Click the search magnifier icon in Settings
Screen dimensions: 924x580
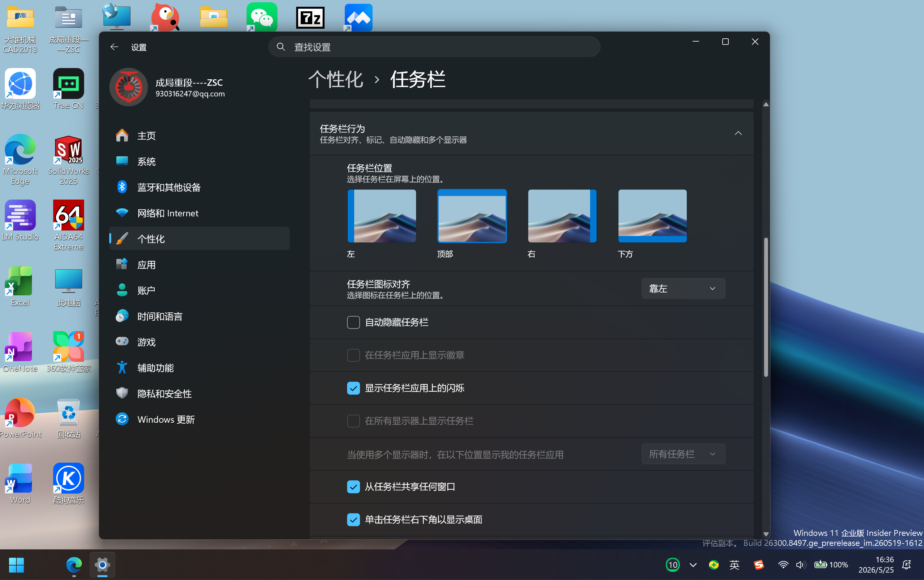tap(281, 47)
